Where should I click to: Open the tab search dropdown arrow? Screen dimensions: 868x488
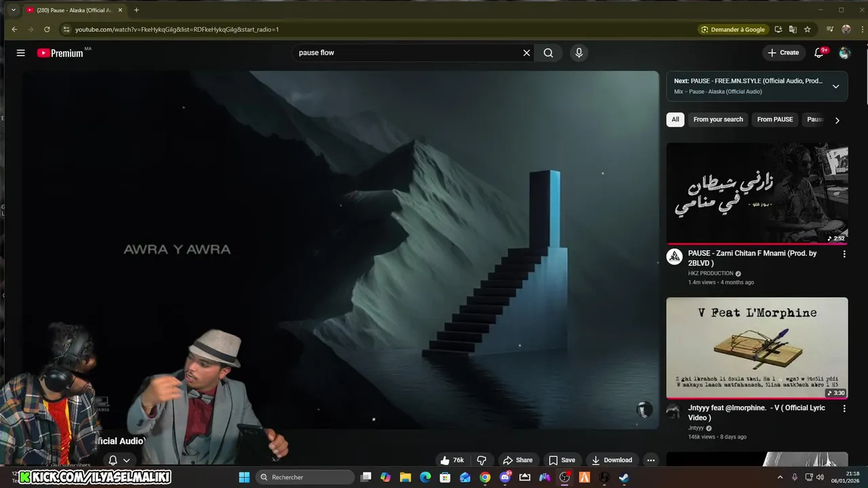pos(13,10)
